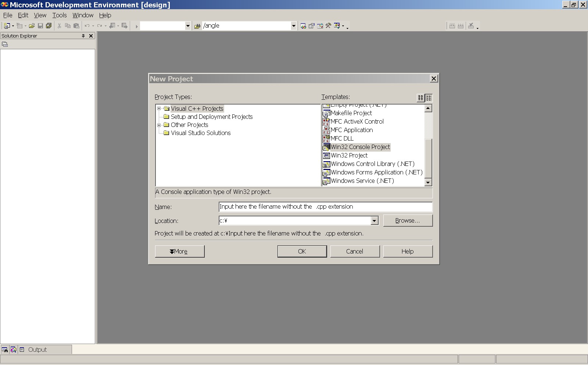The height and width of the screenshot is (365, 588).
Task: Click the Redo arrow icon
Action: [x=100, y=26]
